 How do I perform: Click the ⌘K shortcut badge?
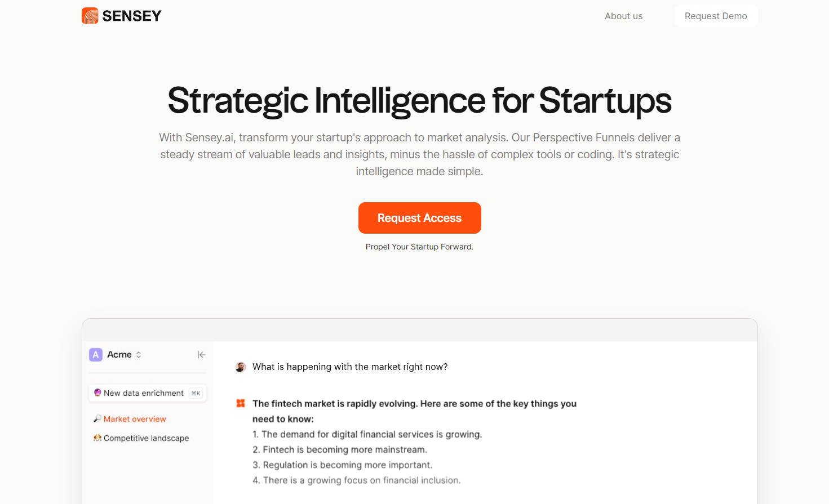point(196,393)
